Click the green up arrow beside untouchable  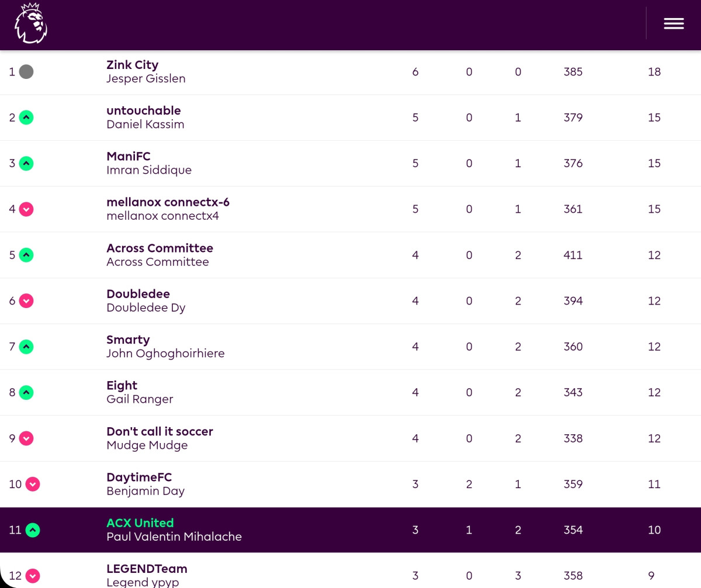(26, 117)
